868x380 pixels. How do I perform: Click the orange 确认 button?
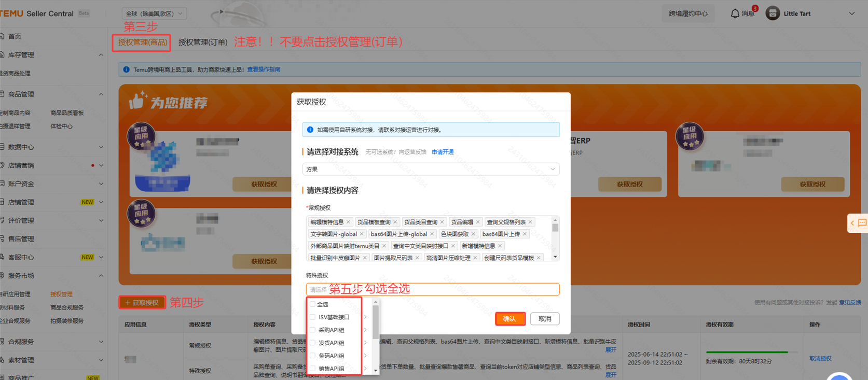509,319
